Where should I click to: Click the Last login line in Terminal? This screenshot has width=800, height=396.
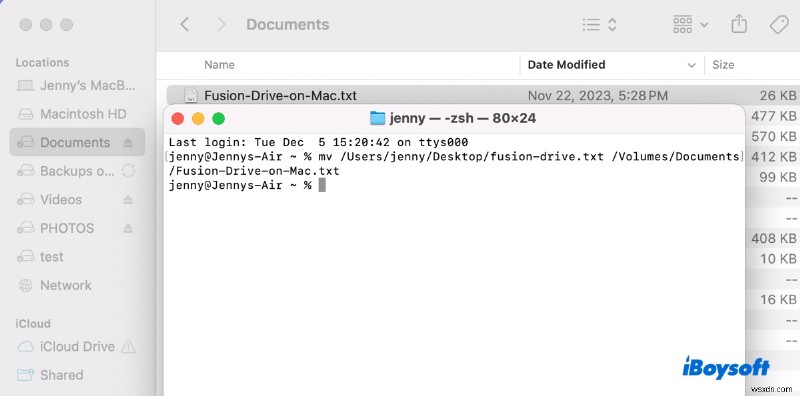(x=318, y=142)
